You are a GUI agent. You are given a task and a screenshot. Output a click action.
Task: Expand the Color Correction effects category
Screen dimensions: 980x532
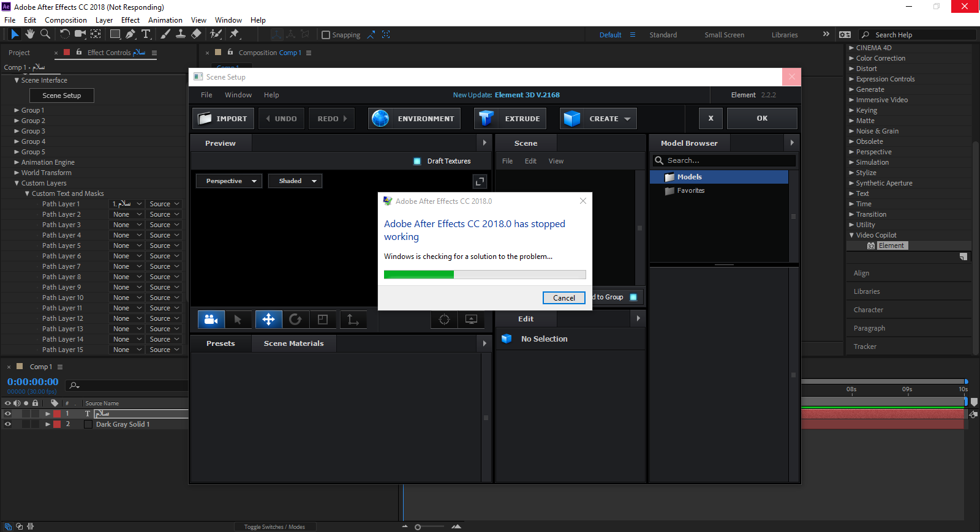[851, 58]
